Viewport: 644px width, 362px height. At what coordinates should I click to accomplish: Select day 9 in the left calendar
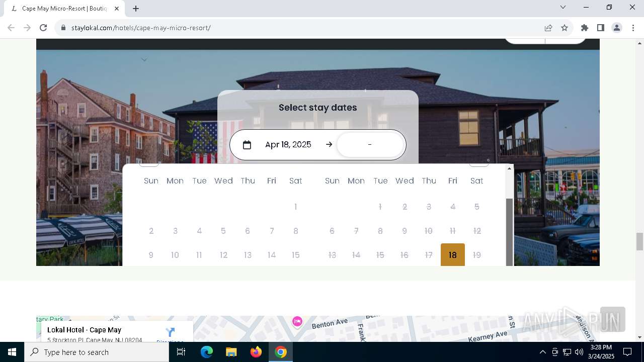[151, 255]
